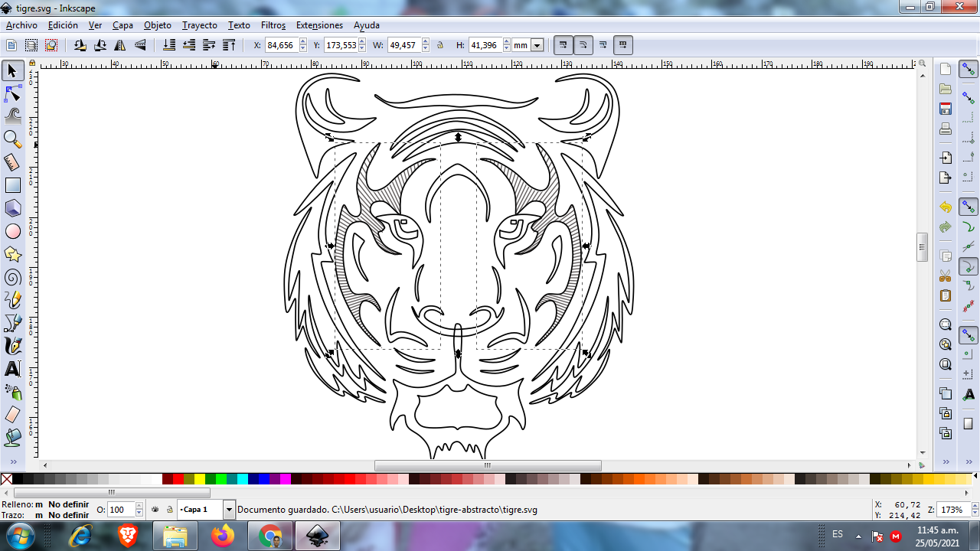Toggle width-height lock ratio
Screen dimensions: 980x551
[440, 45]
